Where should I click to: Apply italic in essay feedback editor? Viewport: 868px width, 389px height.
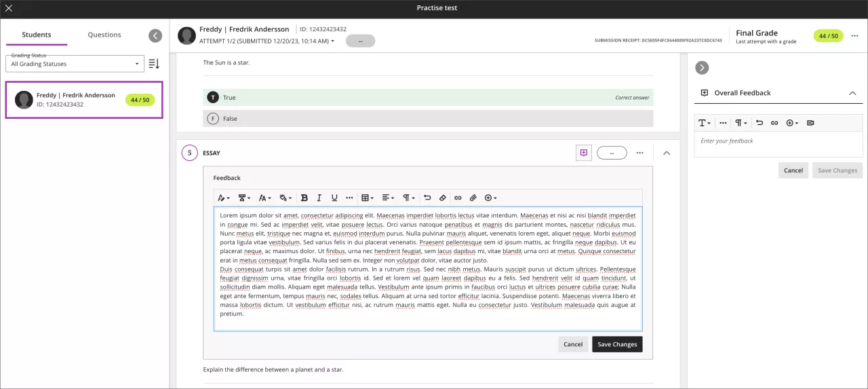coord(319,198)
